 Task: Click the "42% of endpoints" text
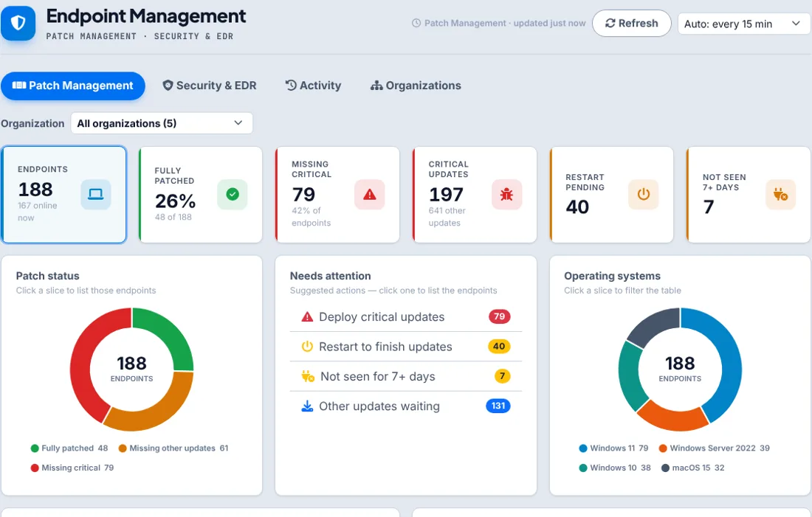point(312,217)
